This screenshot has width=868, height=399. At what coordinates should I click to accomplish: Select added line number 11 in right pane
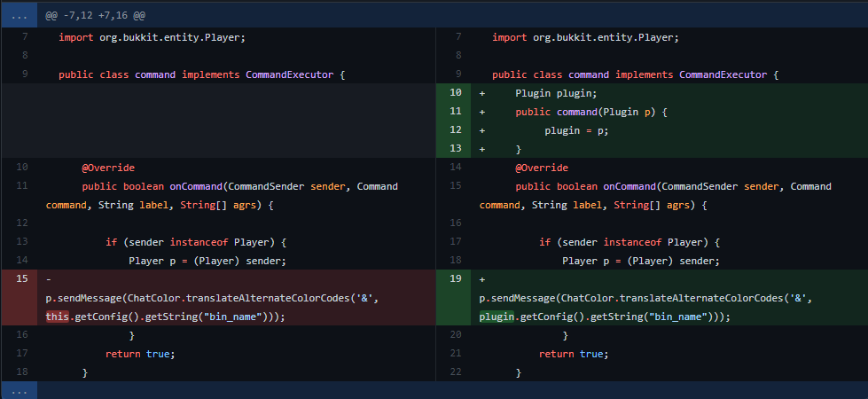click(456, 112)
